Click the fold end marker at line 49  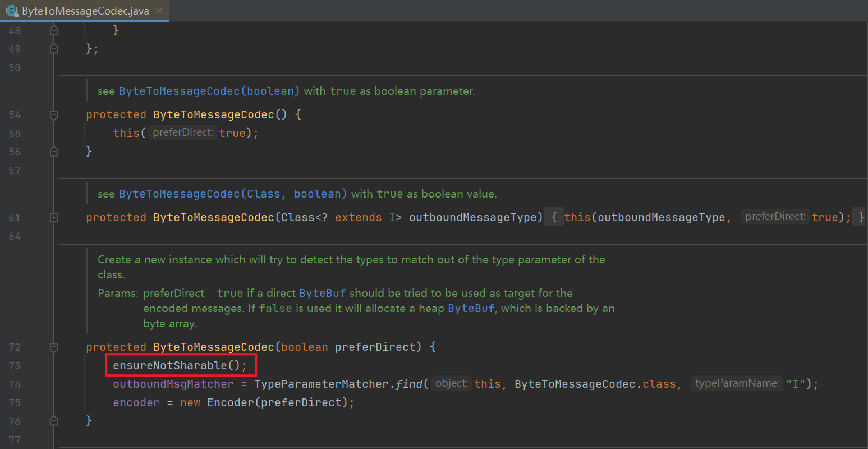[x=54, y=49]
